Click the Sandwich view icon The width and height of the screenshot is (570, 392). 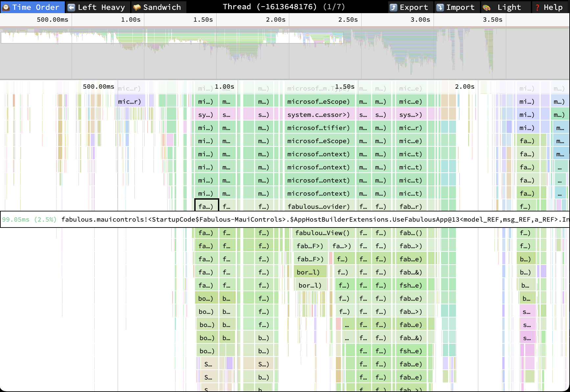coord(137,7)
